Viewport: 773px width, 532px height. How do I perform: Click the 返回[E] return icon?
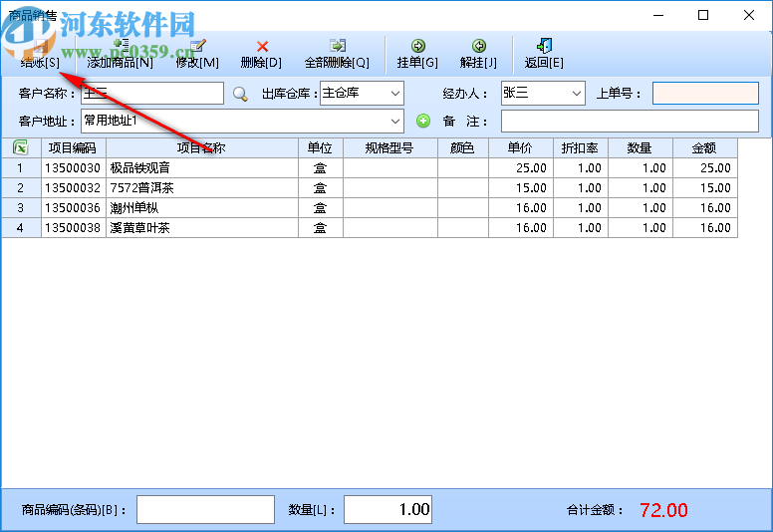pyautogui.click(x=544, y=46)
